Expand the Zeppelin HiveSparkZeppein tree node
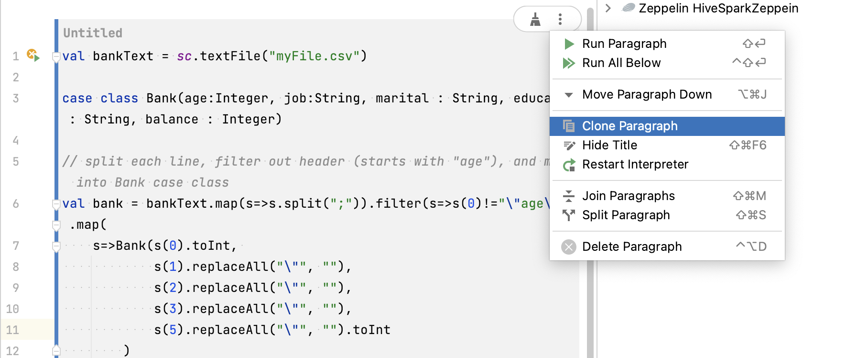This screenshot has width=868, height=358. tap(608, 8)
